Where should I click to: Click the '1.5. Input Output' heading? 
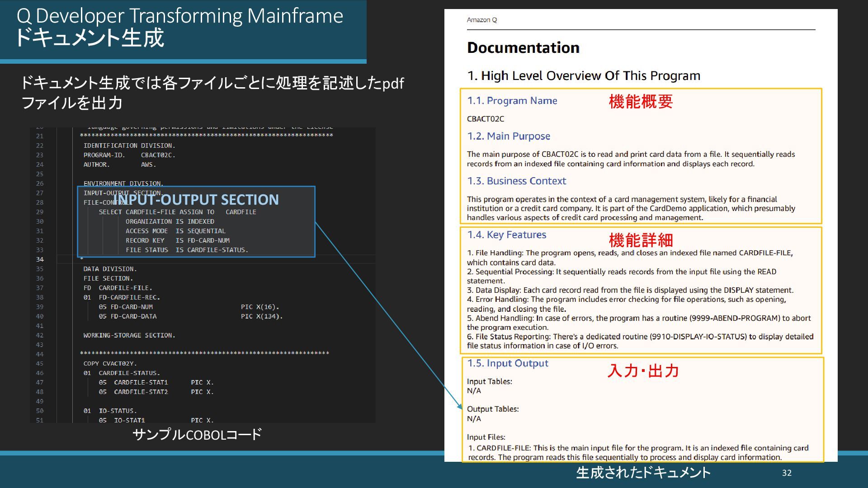[507, 363]
